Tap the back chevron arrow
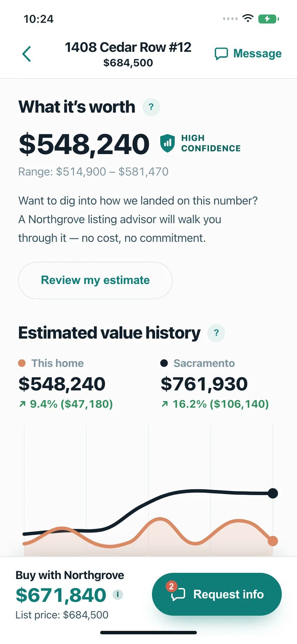The width and height of the screenshot is (297, 644). pyautogui.click(x=27, y=54)
